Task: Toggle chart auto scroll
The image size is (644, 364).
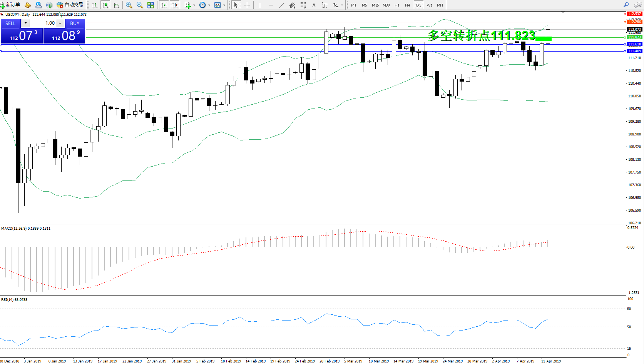Action: click(164, 5)
